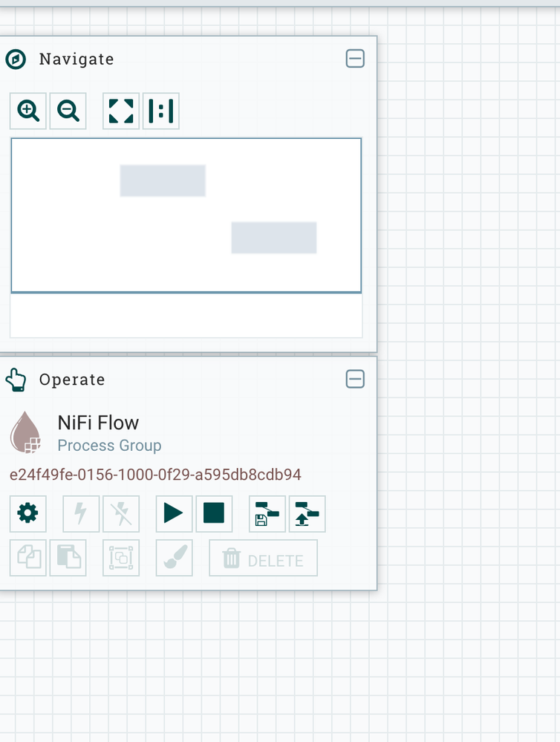Click the upper-left component in birdseye view

tap(163, 180)
